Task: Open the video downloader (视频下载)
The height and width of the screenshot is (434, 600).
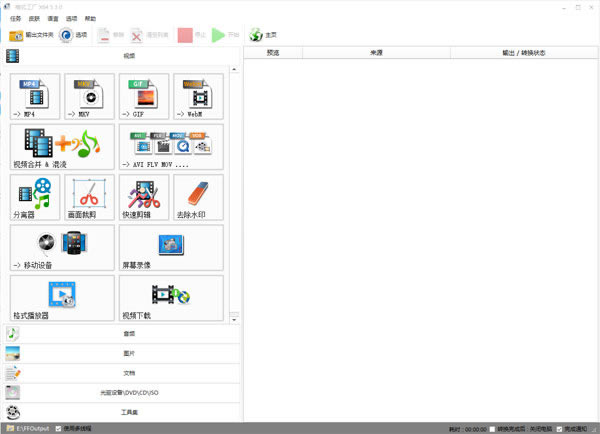Action: (171, 297)
